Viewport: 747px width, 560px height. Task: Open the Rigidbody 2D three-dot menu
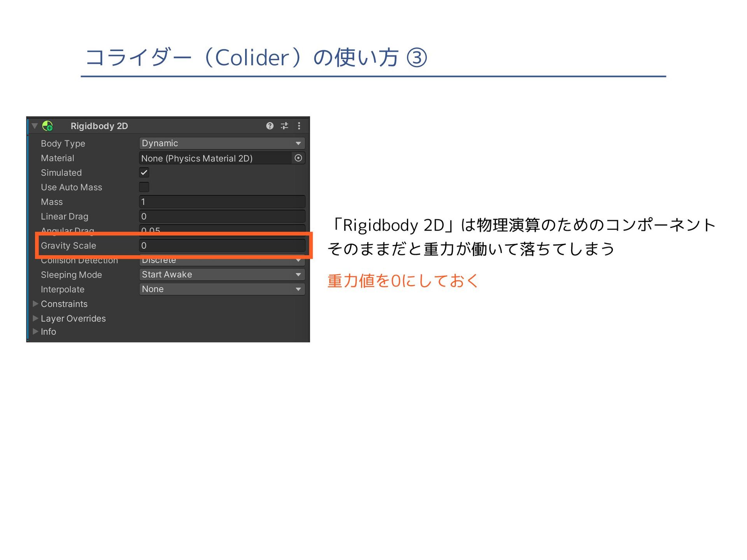(x=299, y=126)
